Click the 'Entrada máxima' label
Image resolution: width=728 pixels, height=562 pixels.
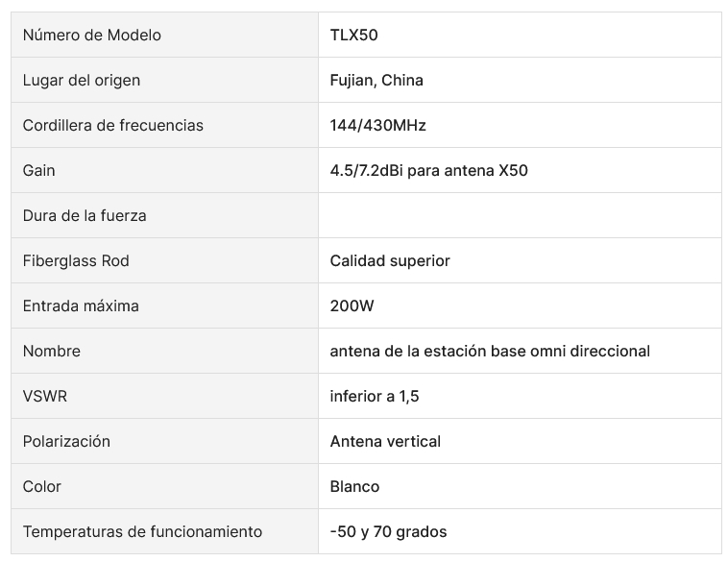coord(81,306)
